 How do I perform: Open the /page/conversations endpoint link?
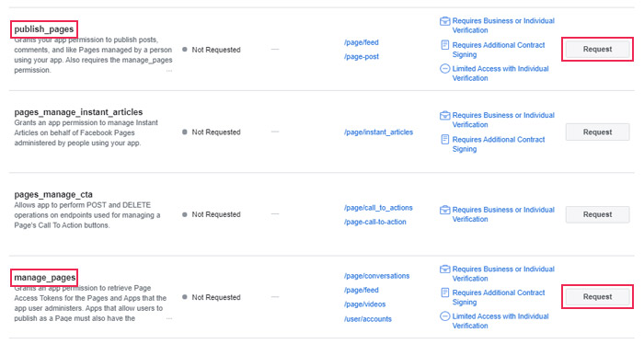pyautogui.click(x=376, y=276)
